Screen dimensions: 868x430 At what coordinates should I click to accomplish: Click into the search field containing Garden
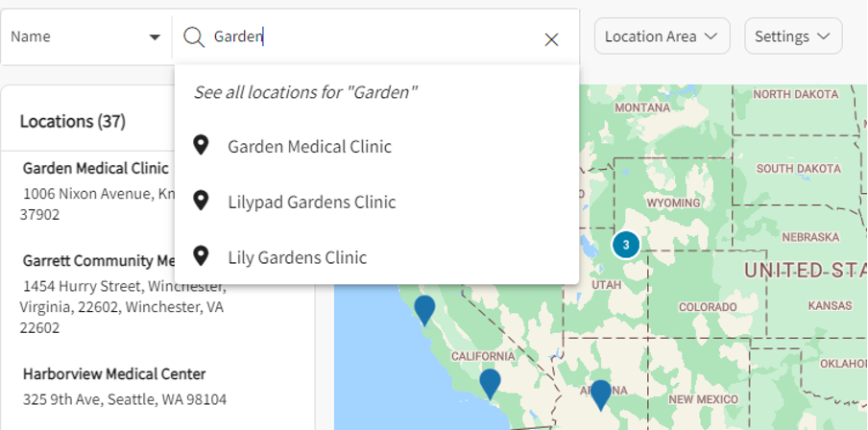[384, 37]
